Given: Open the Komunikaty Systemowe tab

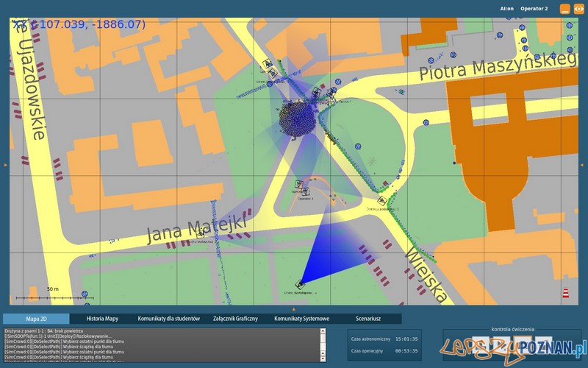Looking at the screenshot, I should 301,319.
